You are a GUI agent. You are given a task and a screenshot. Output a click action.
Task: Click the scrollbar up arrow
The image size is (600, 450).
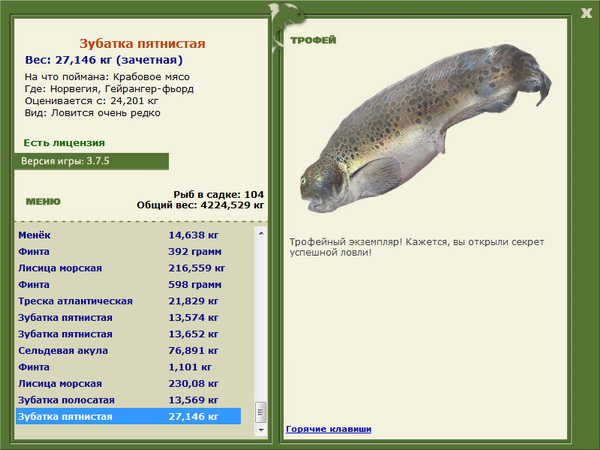coord(261,233)
